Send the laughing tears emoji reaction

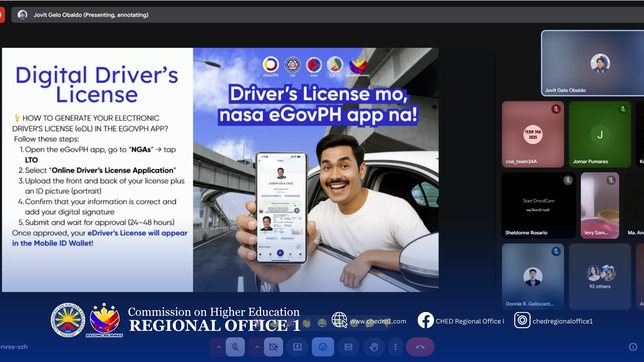[322, 323]
